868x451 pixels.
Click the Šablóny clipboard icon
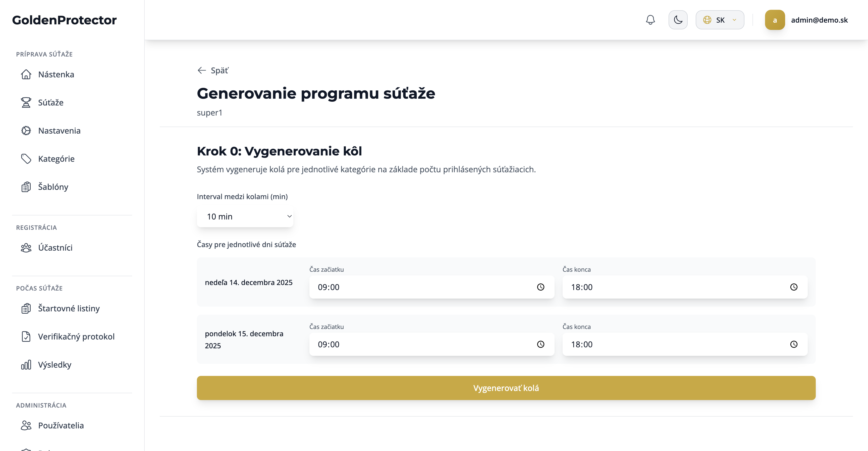26,187
